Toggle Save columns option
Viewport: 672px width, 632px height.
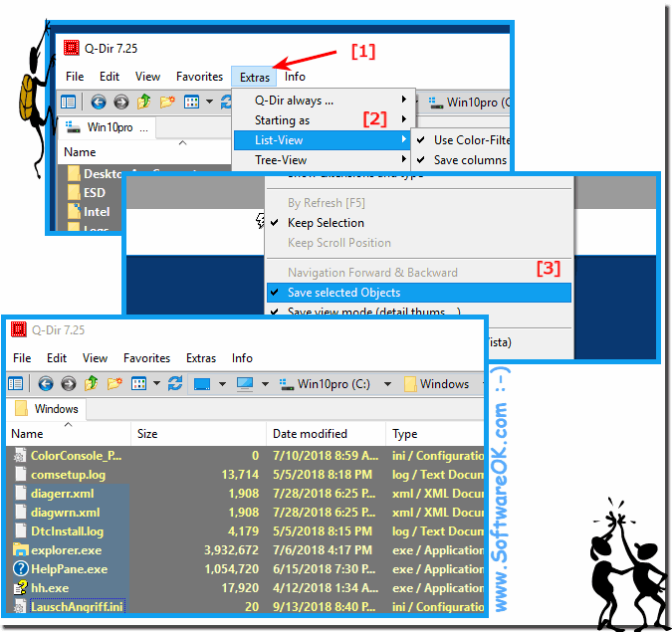461,160
